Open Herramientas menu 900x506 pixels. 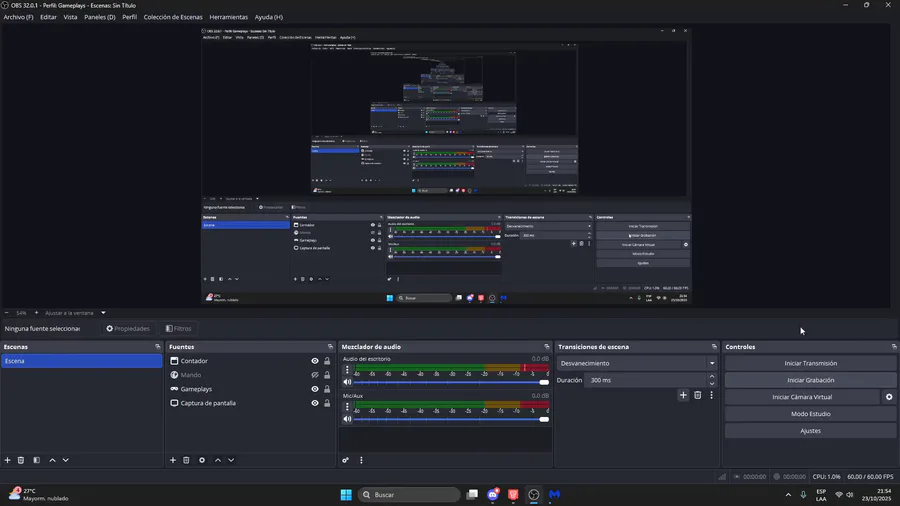pyautogui.click(x=228, y=17)
